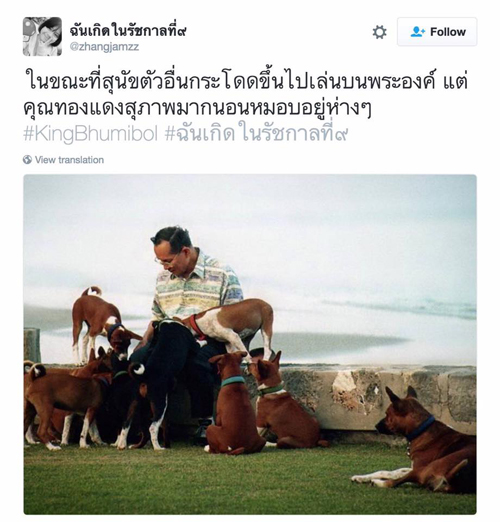
Task: Open the gear settings icon
Action: click(x=379, y=32)
